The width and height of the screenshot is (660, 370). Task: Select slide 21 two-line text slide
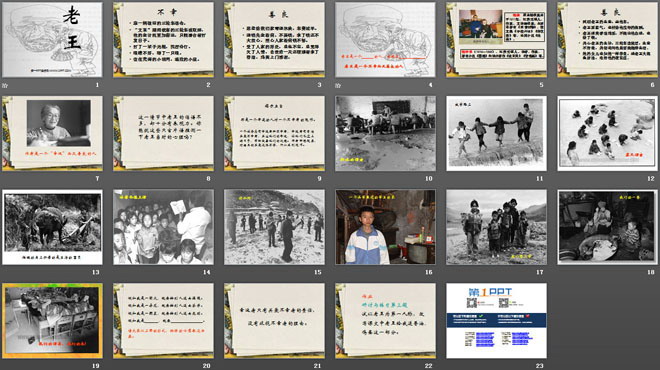(274, 321)
